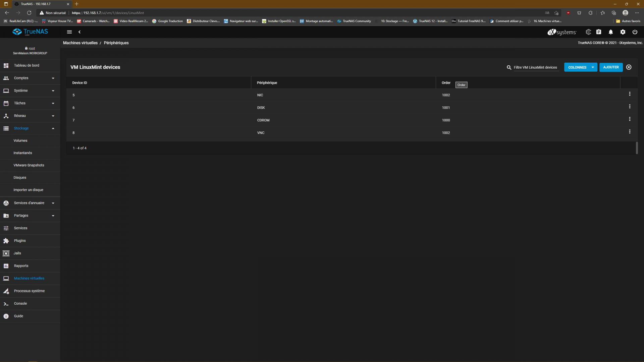644x362 pixels.
Task: Click the Plugins puzzle icon
Action: point(6,241)
